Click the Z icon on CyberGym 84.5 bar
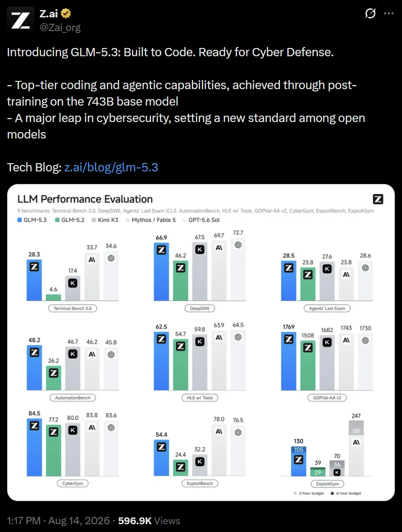This screenshot has width=402, height=532. (34, 426)
